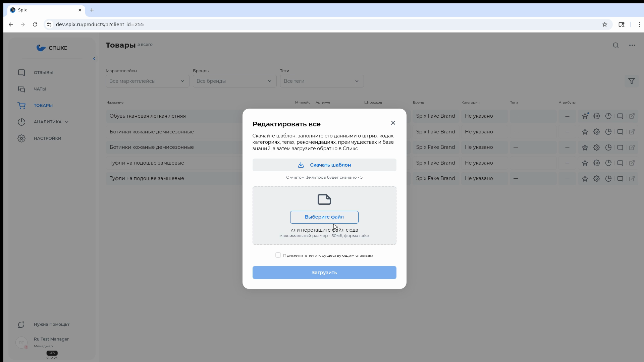Viewport: 644px width, 362px height.
Task: Click the funnel filter icon
Action: (632, 81)
